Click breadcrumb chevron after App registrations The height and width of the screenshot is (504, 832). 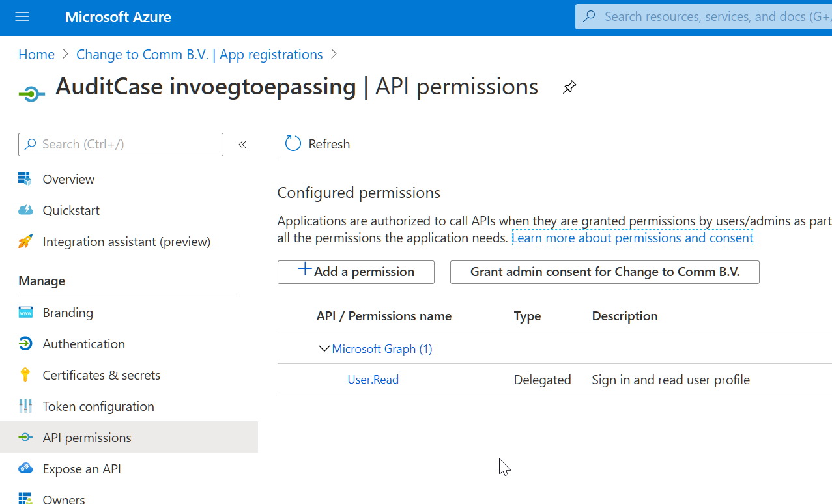click(334, 55)
